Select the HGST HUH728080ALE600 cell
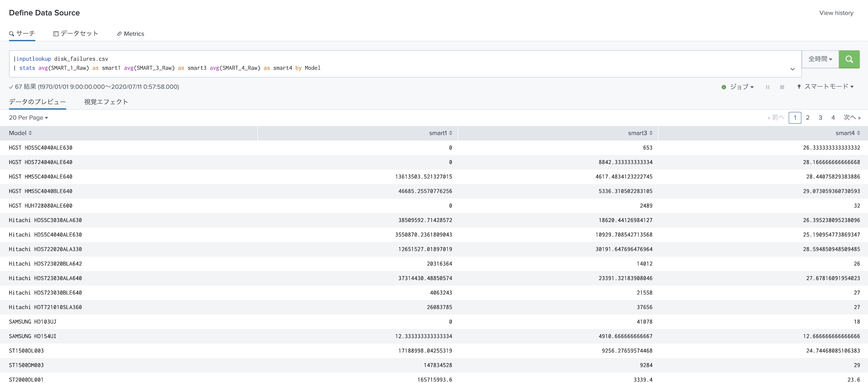Viewport: 868px width, 383px height. coord(41,206)
